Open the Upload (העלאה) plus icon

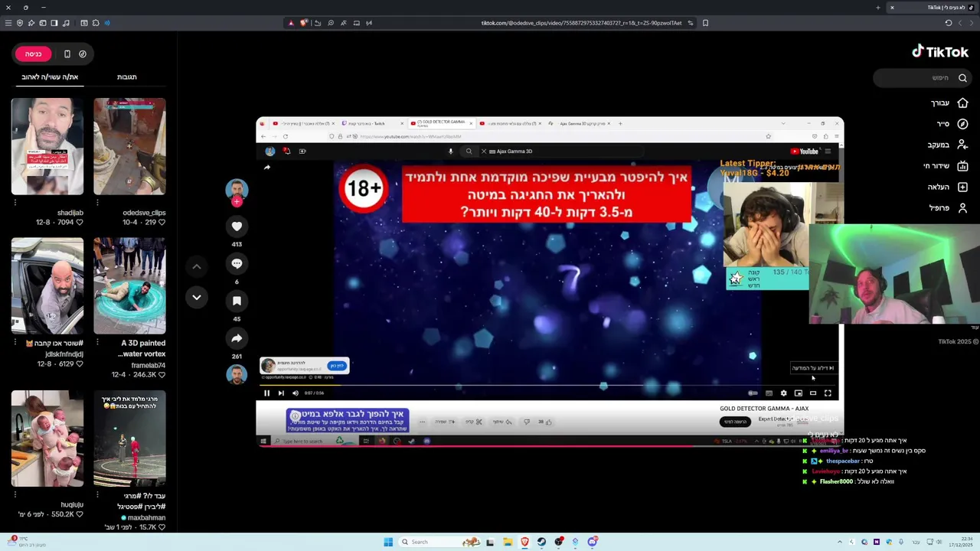[x=962, y=187]
